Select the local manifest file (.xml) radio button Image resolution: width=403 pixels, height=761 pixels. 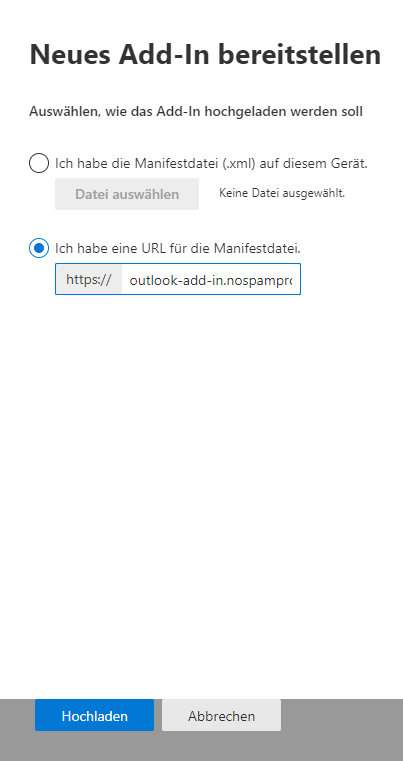point(39,163)
